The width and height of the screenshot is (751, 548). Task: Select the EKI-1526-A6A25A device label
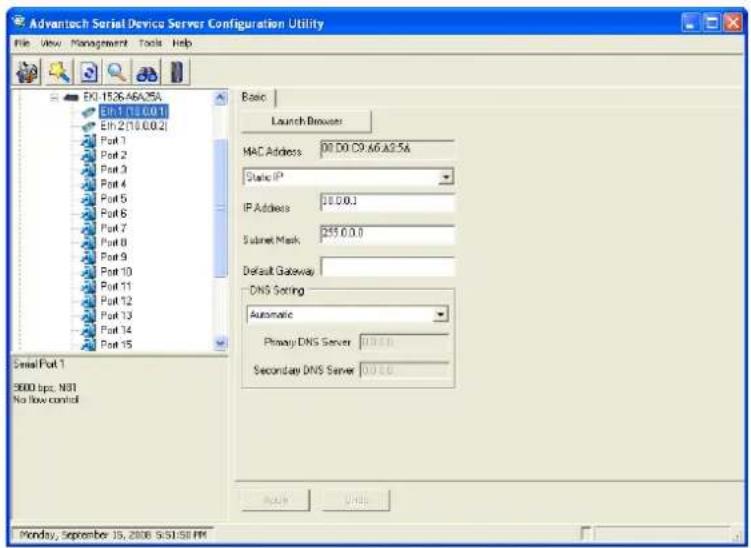tap(122, 97)
